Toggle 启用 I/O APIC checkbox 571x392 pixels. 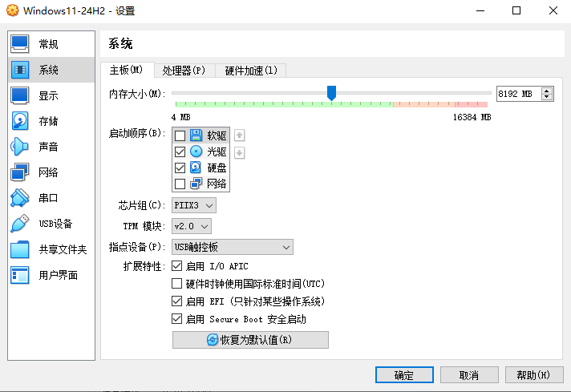177,266
